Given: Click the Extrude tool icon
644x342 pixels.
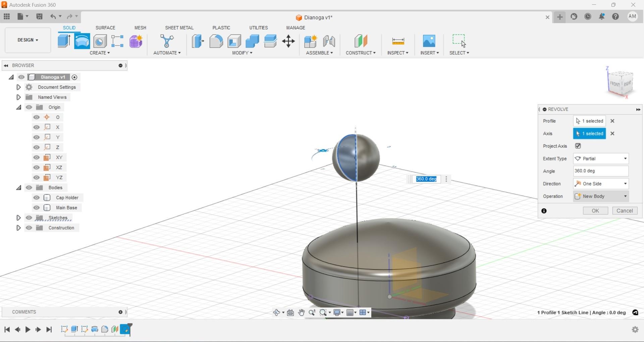Looking at the screenshot, I should 64,41.
